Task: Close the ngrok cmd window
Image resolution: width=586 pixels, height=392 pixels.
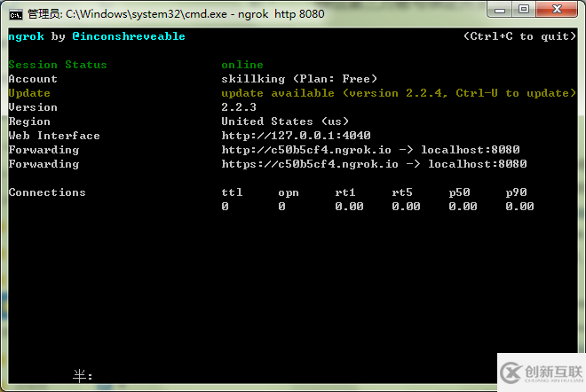Action: (x=557, y=10)
